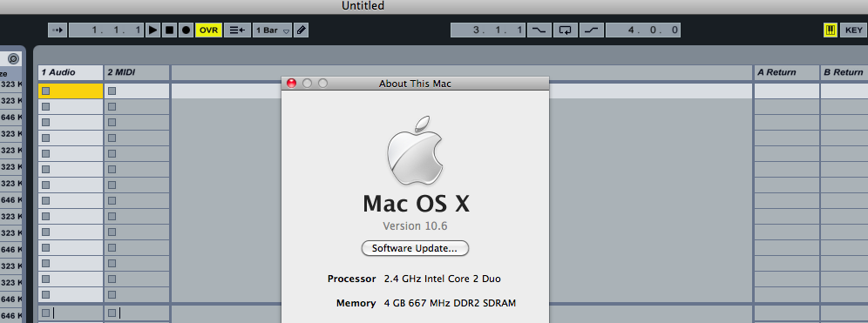868x323 pixels.
Task: Click the Version 10.6 text
Action: [415, 226]
